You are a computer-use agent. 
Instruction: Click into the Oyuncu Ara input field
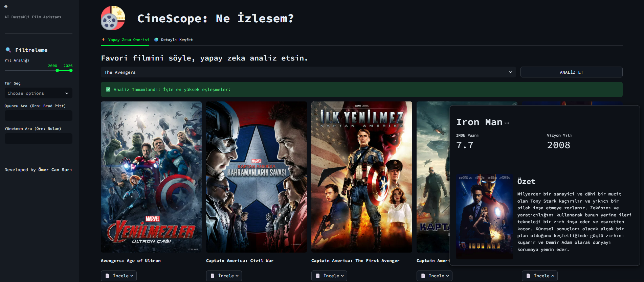[x=39, y=116]
